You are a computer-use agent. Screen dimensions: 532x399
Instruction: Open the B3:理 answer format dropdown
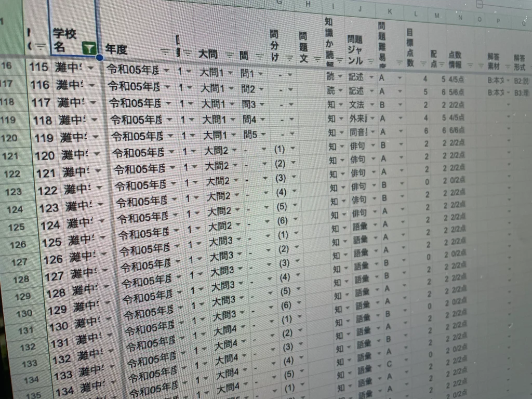coord(523,93)
